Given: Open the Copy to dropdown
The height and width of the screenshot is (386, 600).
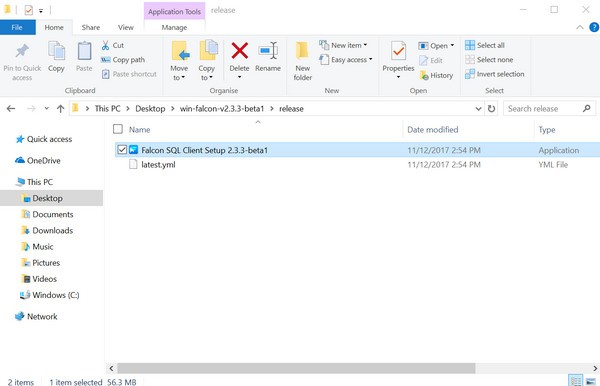Looking at the screenshot, I should (x=207, y=73).
